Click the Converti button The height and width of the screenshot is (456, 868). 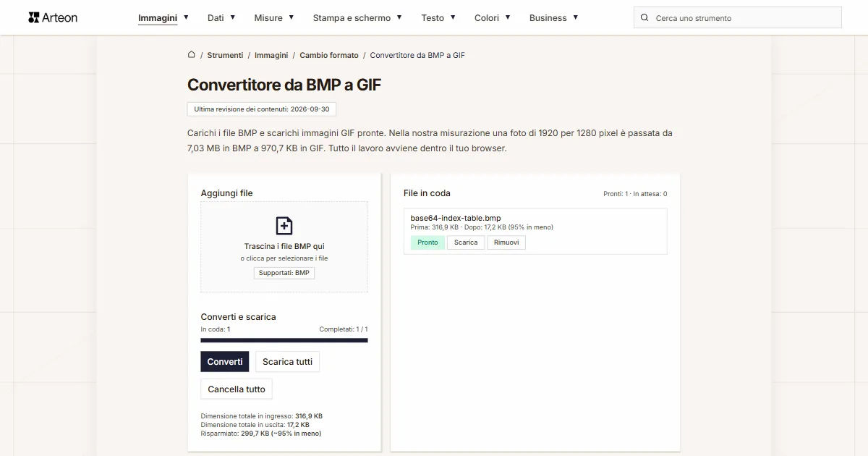225,361
